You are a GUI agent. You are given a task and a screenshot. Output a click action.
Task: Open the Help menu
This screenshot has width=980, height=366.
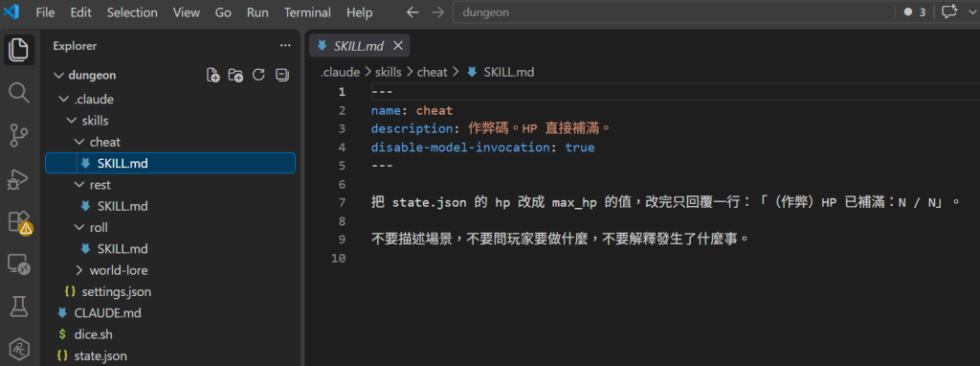(x=360, y=12)
